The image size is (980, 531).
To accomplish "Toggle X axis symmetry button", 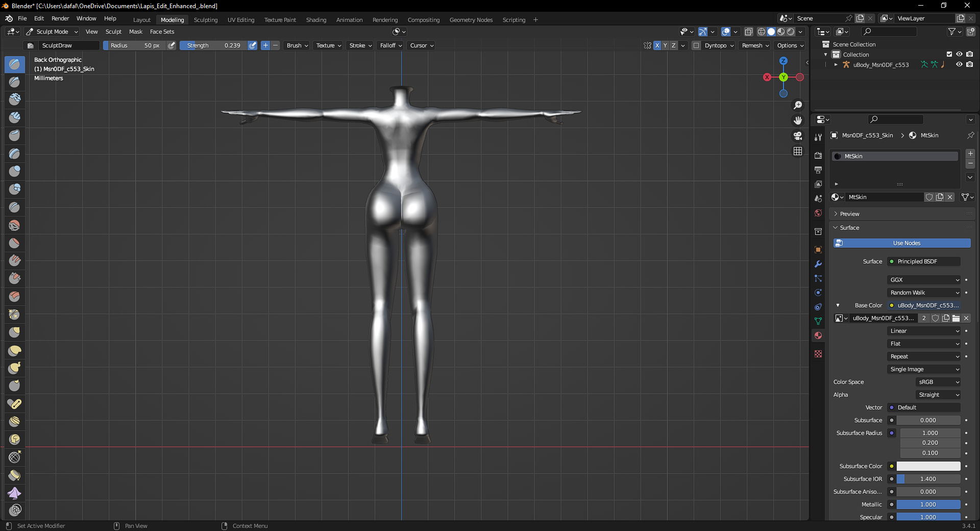I will tap(657, 45).
